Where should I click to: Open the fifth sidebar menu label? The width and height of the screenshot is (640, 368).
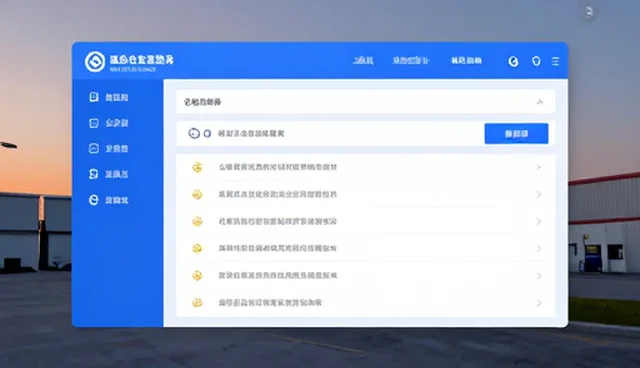click(x=117, y=200)
